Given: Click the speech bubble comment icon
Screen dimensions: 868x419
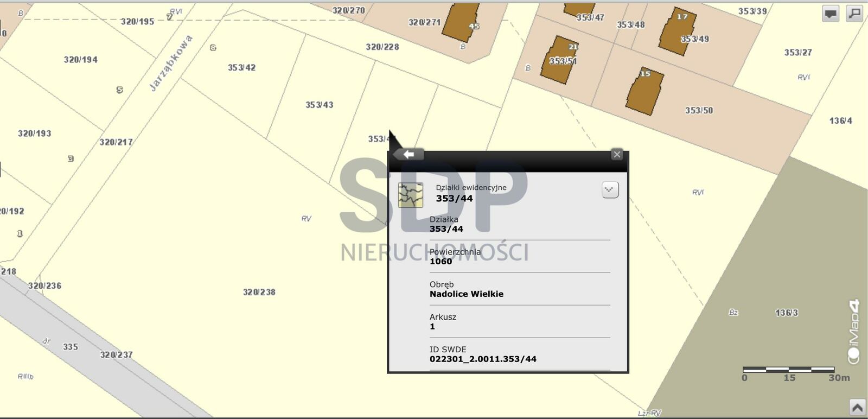Looking at the screenshot, I should coord(831,14).
